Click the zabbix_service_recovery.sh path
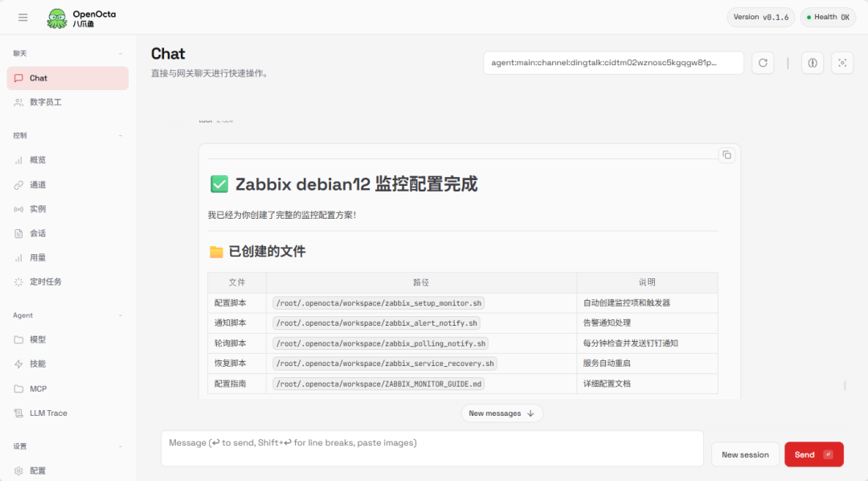Screen dimensions: 868x481 click(x=385, y=364)
